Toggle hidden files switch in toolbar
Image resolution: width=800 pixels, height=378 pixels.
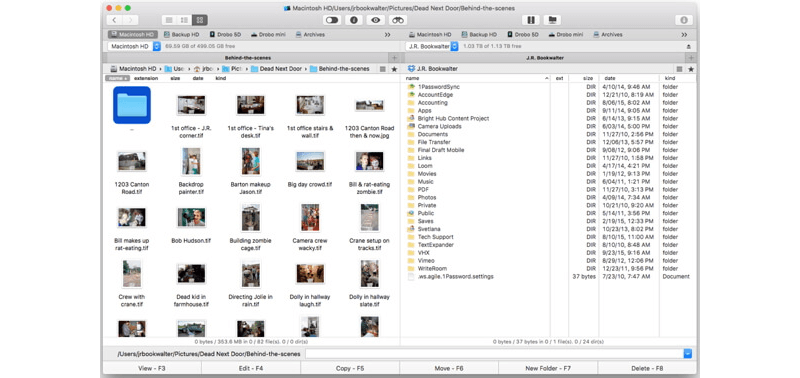pyautogui.click(x=332, y=20)
